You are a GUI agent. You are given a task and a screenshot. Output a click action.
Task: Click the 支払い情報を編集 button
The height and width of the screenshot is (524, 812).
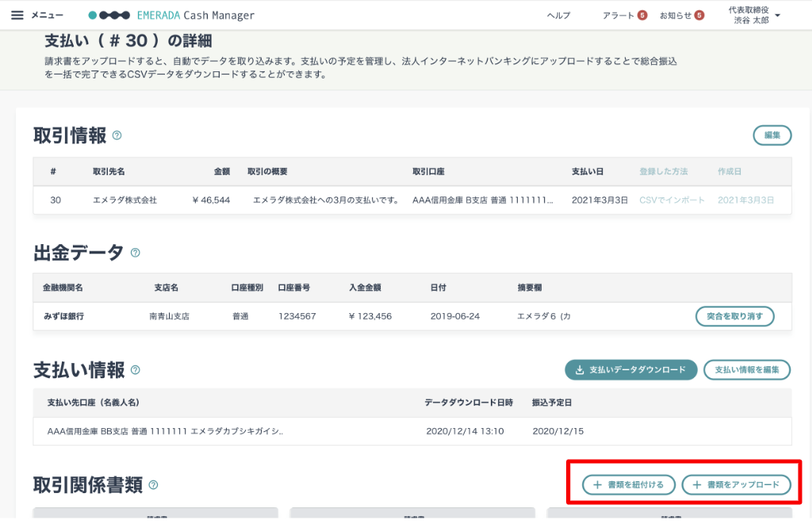(x=747, y=369)
